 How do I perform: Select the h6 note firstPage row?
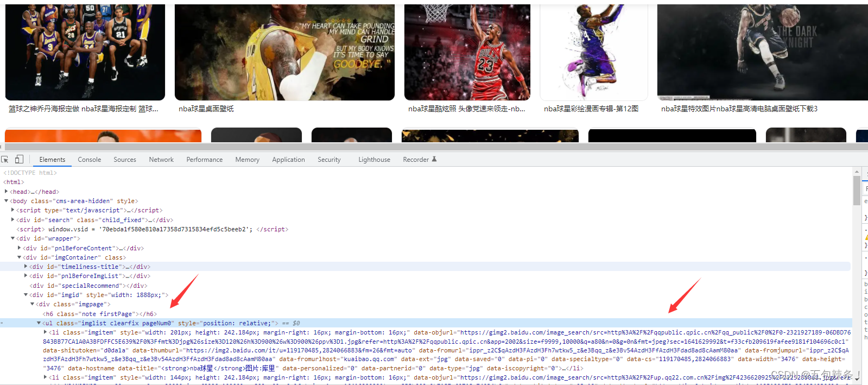click(x=100, y=314)
